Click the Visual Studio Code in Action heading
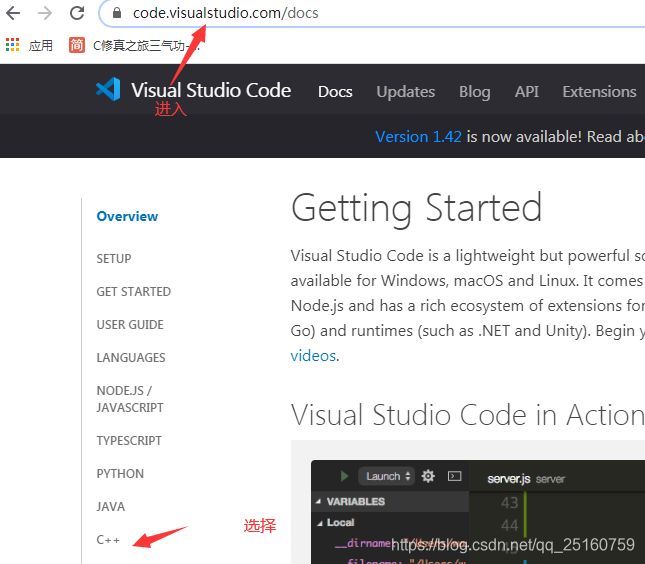 point(468,415)
